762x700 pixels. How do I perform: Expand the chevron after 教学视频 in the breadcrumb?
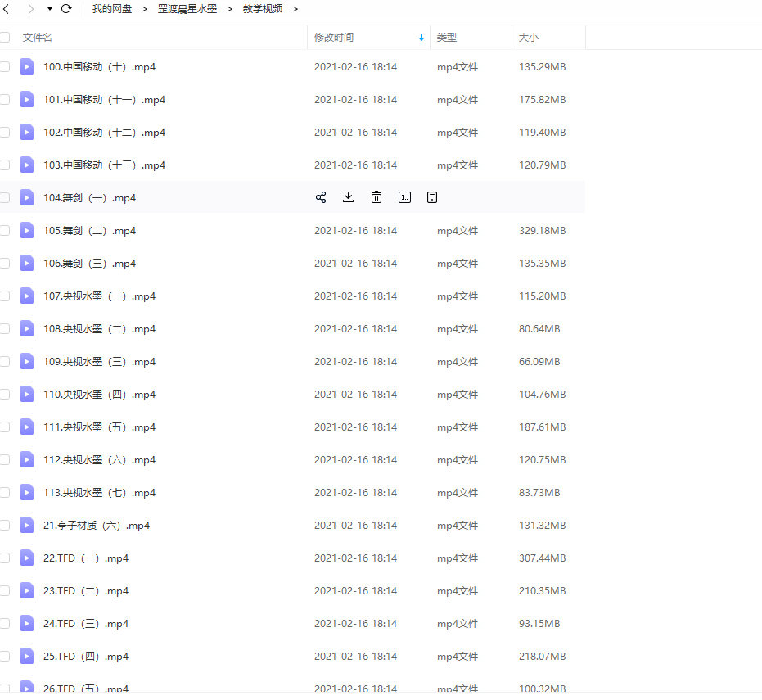295,9
